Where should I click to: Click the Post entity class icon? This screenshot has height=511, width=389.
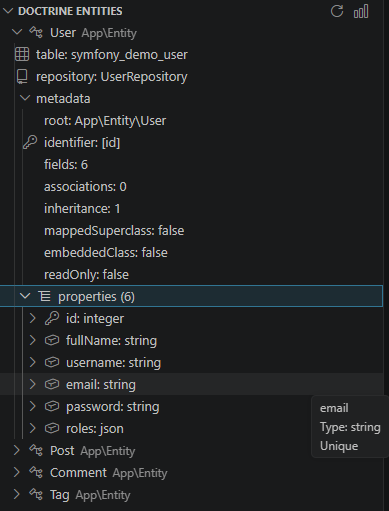(36, 450)
